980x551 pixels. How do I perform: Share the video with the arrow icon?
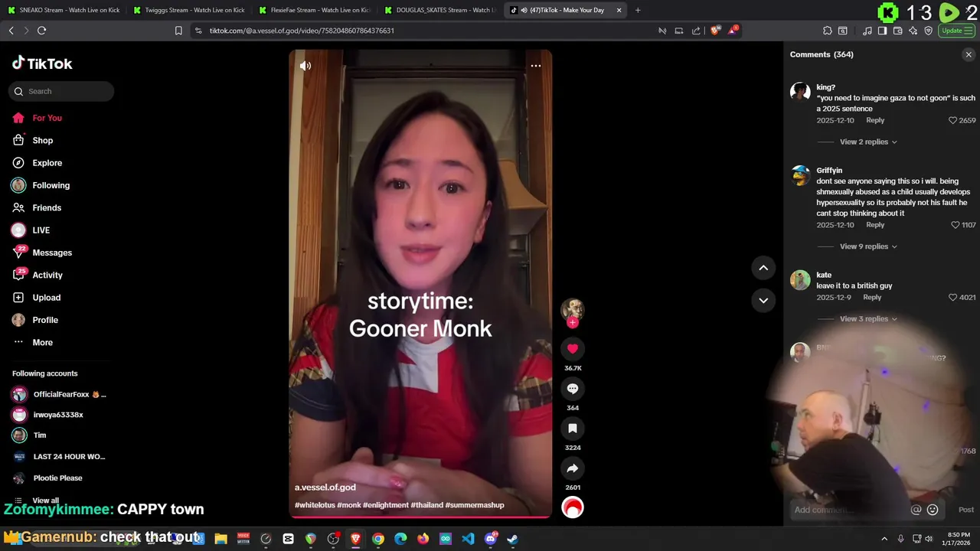pyautogui.click(x=572, y=468)
